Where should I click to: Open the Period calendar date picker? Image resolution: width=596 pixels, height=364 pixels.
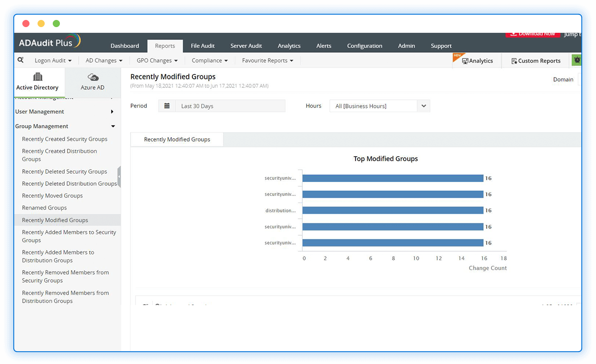pyautogui.click(x=167, y=105)
